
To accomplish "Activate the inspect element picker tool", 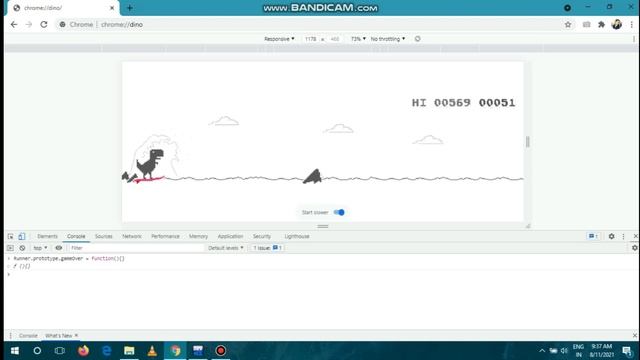I will [11, 236].
